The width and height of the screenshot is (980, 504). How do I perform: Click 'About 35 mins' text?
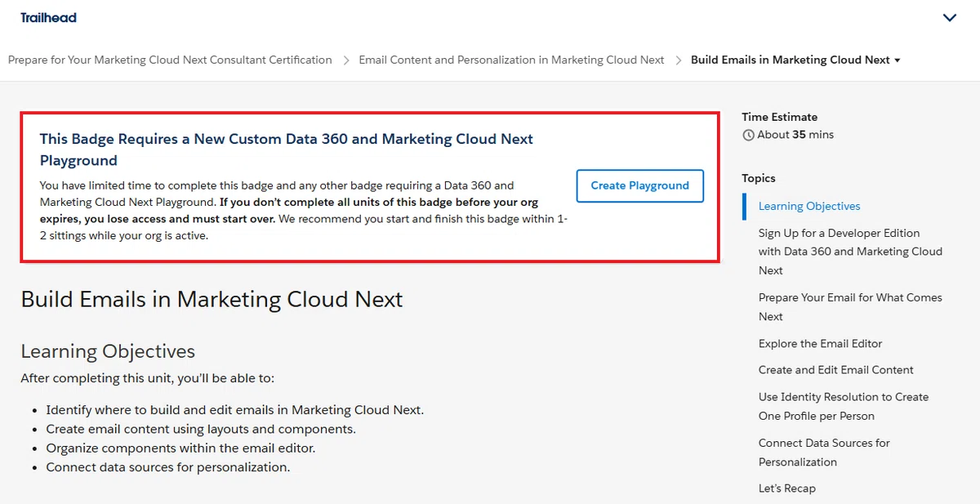(x=795, y=135)
